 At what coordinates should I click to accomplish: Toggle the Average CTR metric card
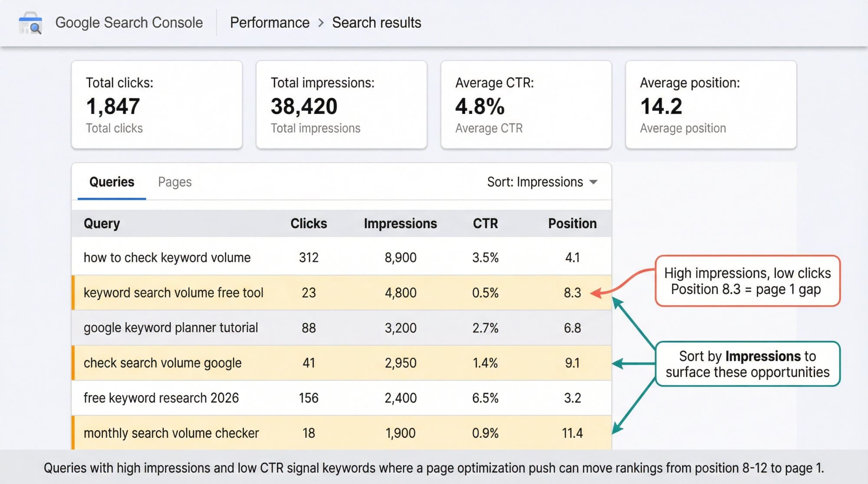[526, 105]
